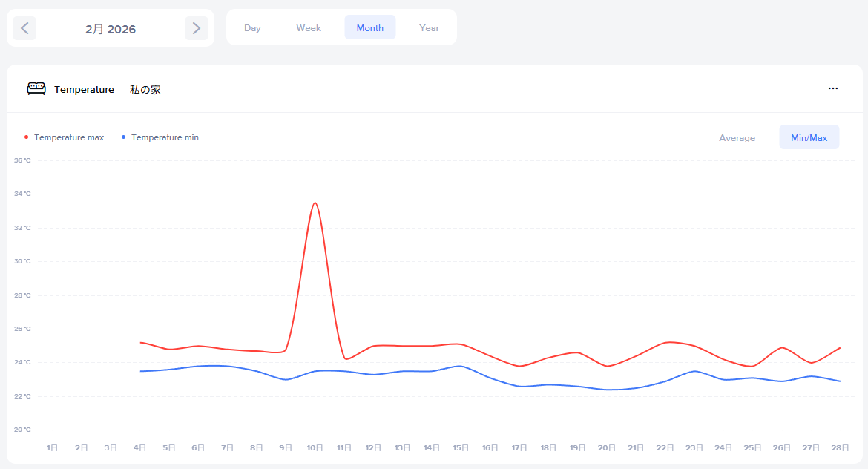Click the Temperature - 私の家 card title
This screenshot has height=469, width=868.
(108, 90)
